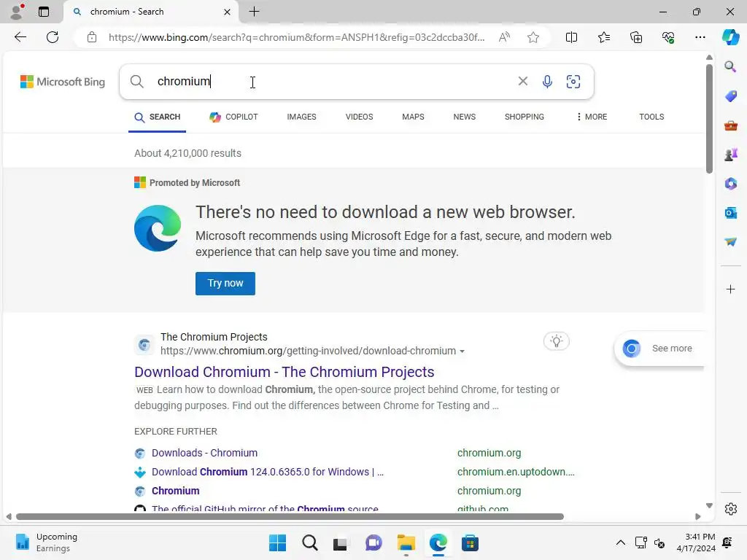Open the clock showing 3:41 PM

696,542
